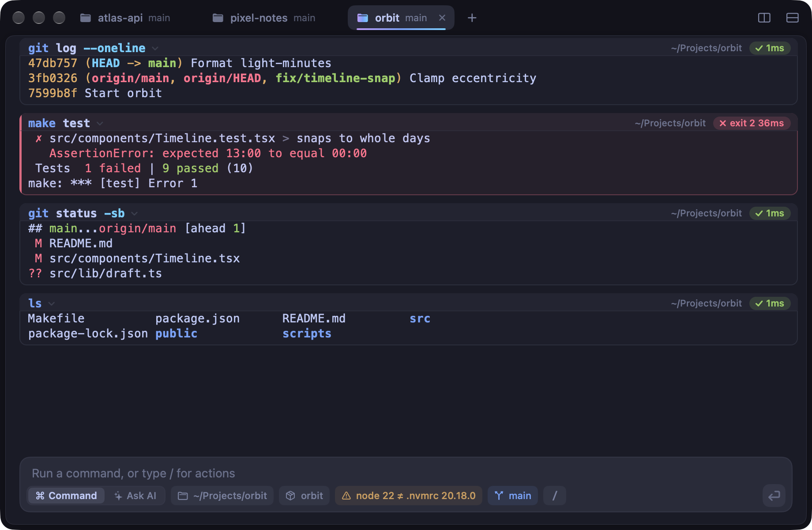This screenshot has width=812, height=530.
Task: Click the fix/timeline-snap branch label
Action: [335, 78]
